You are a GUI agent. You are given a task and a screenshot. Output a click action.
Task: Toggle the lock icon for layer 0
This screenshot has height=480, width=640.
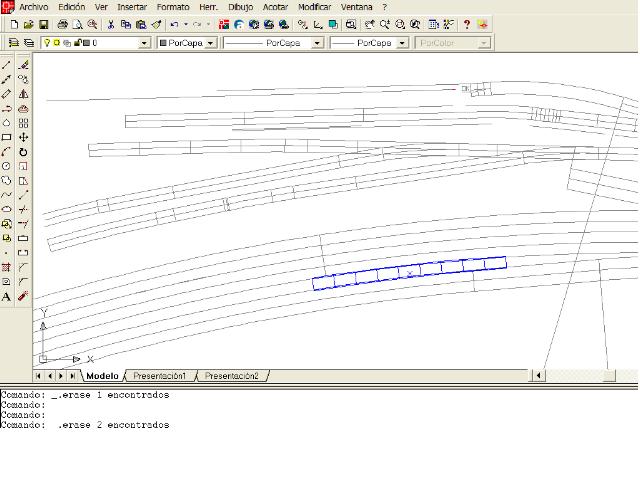(76, 43)
